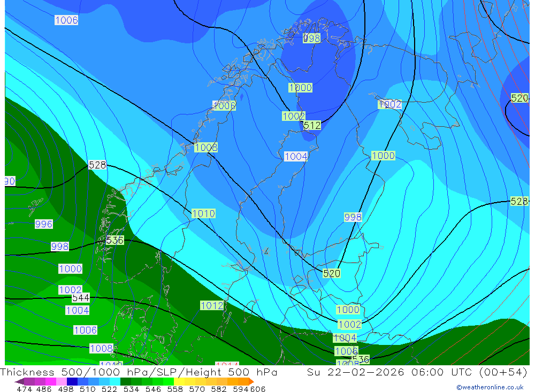The height and width of the screenshot is (392, 535).
Task: Open the weatheronline.co.uk copyright link
Action: click(x=490, y=387)
